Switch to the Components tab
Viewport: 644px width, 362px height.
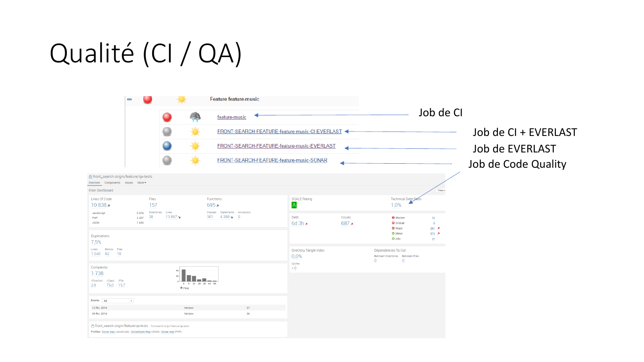112,183
